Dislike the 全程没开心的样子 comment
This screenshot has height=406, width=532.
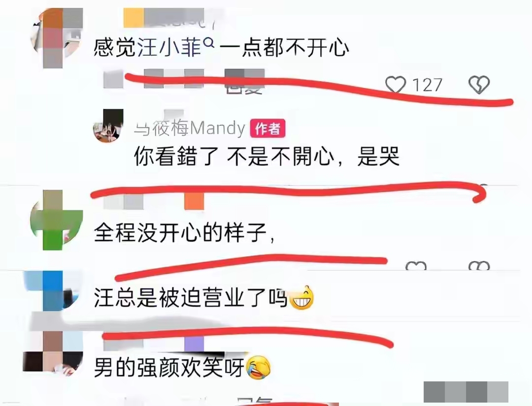[479, 266]
